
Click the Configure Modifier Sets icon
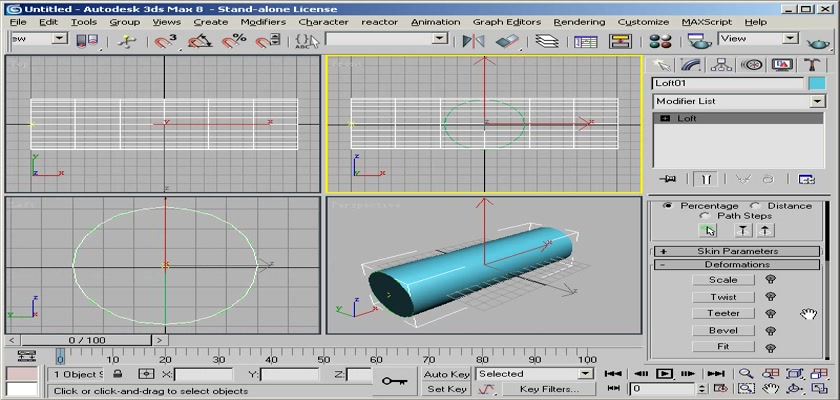pyautogui.click(x=806, y=179)
